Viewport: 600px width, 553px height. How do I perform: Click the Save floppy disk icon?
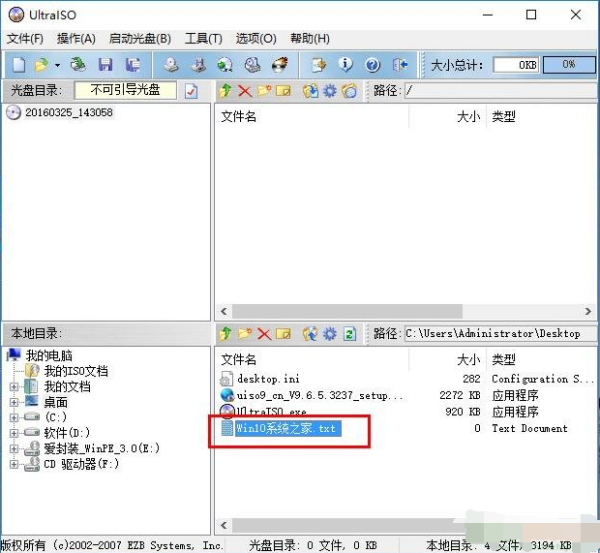105,65
